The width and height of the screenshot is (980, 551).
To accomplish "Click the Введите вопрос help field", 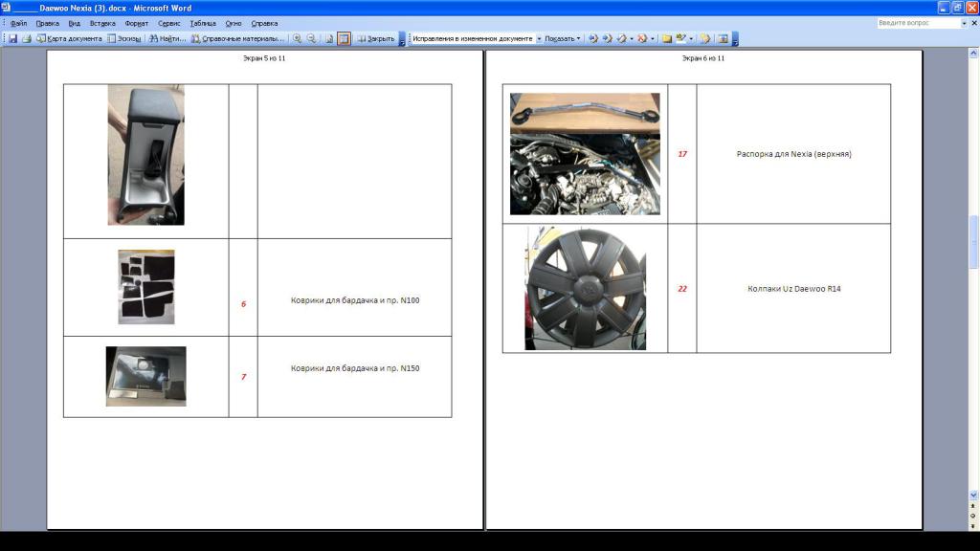I will point(919,23).
